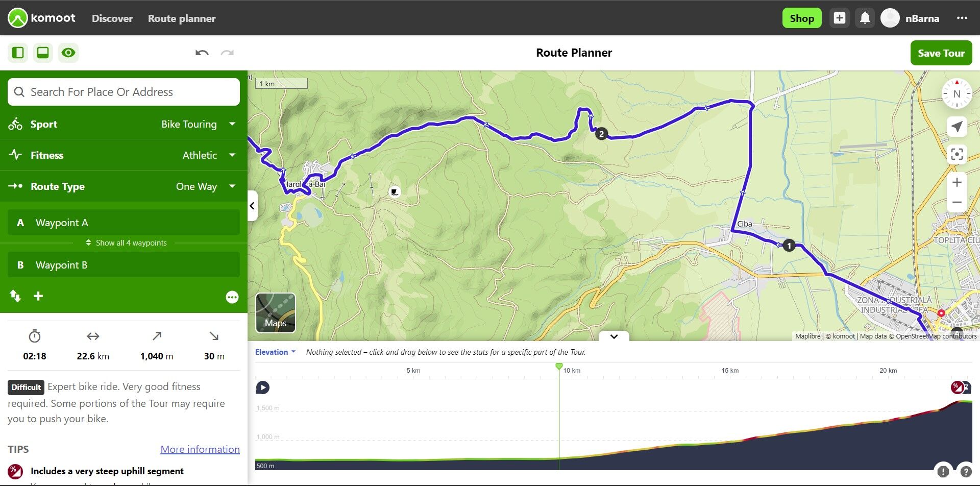Swap waypoints order with the arrows icon
The width and height of the screenshot is (980, 486).
click(15, 296)
